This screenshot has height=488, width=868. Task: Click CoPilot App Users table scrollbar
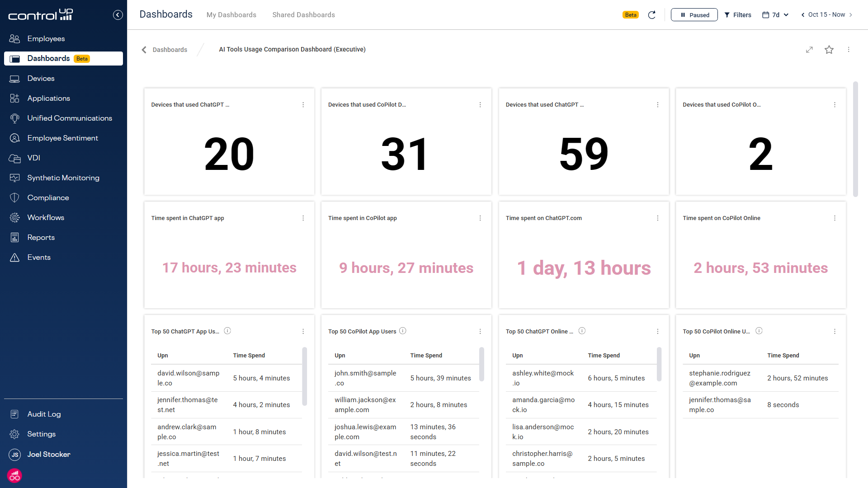(482, 364)
